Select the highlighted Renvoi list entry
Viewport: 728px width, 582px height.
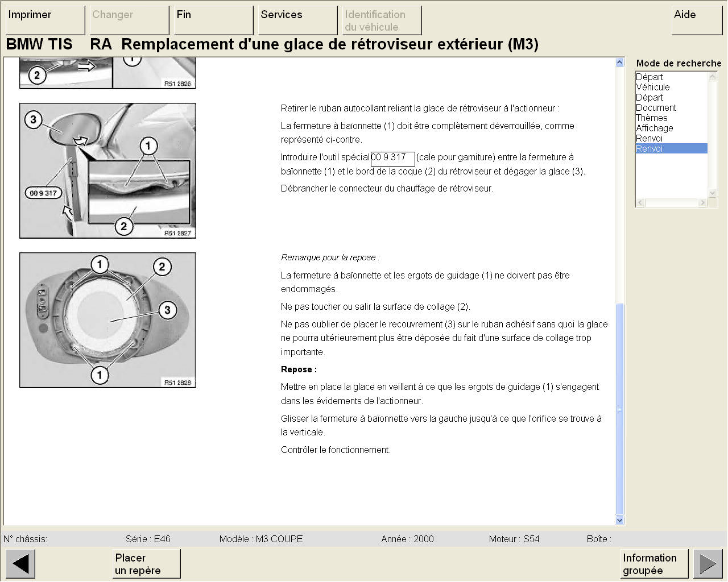[x=671, y=148]
